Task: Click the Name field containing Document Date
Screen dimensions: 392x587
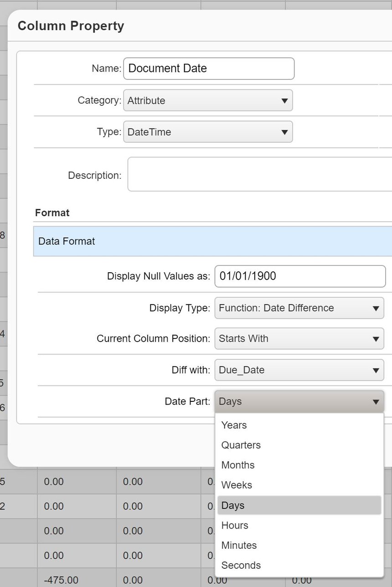Action: (x=209, y=68)
